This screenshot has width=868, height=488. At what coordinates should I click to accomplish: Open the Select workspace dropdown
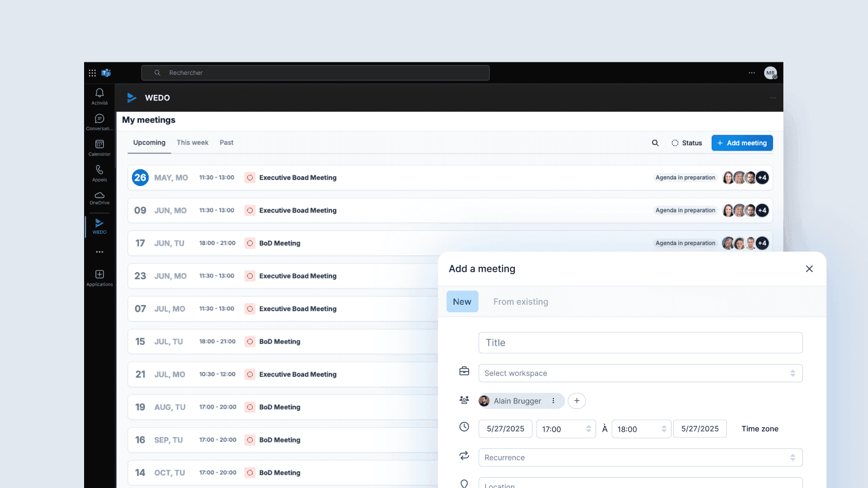[640, 373]
